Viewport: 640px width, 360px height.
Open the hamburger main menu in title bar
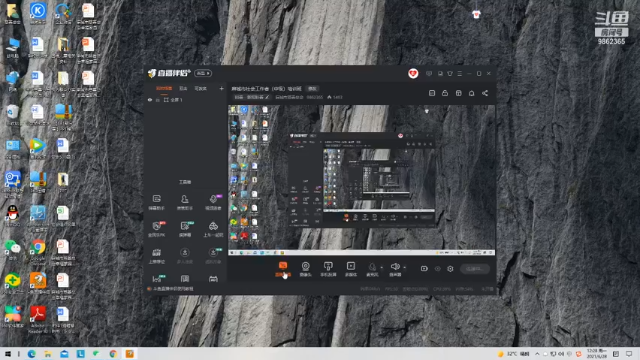(x=460, y=73)
